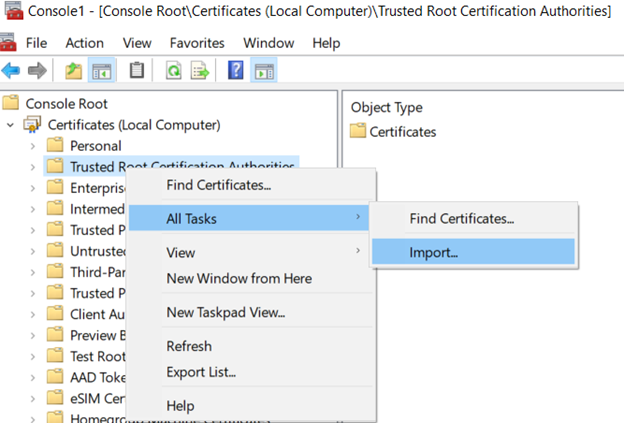Click the Paste clipboard toolbar icon
Screen dimensions: 624x423
tap(137, 71)
